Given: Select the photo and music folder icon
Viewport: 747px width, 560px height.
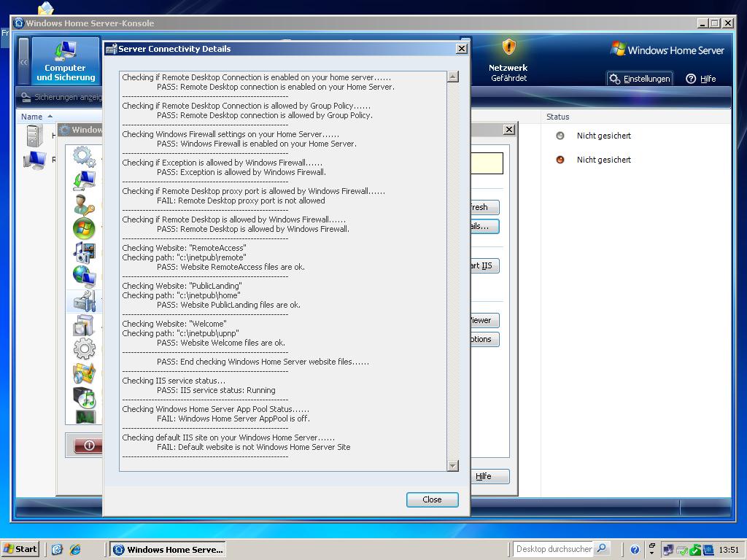Looking at the screenshot, I should (85, 373).
